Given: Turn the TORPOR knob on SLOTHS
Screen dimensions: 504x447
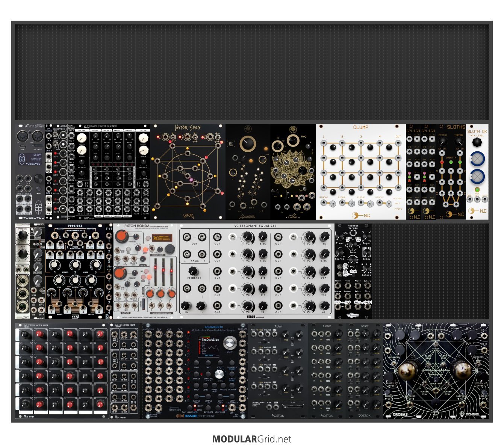Looking at the screenshot, I should 459,141.
